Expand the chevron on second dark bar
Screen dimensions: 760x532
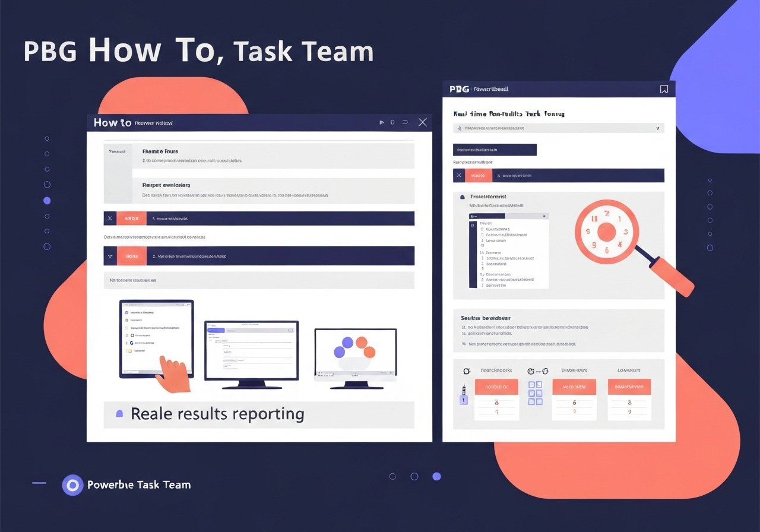[109, 256]
